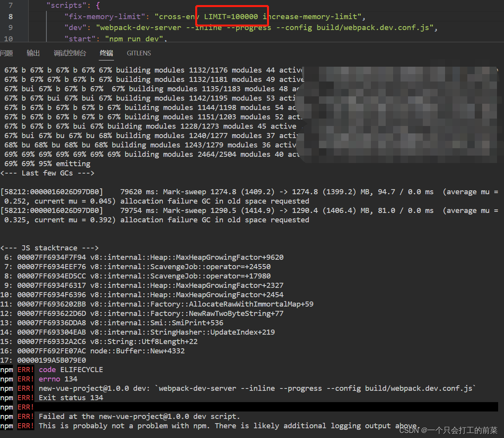Click stack frame 13 Smi::SmiPrint+536
Viewport: 504px width, 438px height.
(x=112, y=323)
